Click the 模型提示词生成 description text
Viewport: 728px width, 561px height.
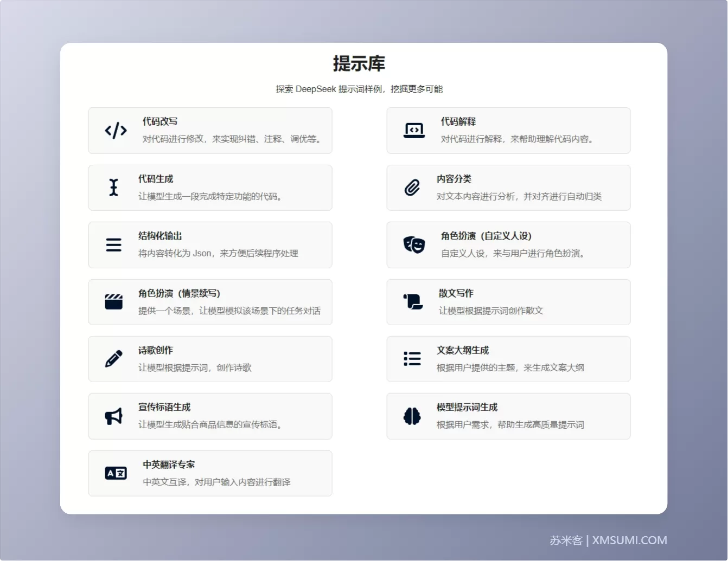click(x=510, y=424)
